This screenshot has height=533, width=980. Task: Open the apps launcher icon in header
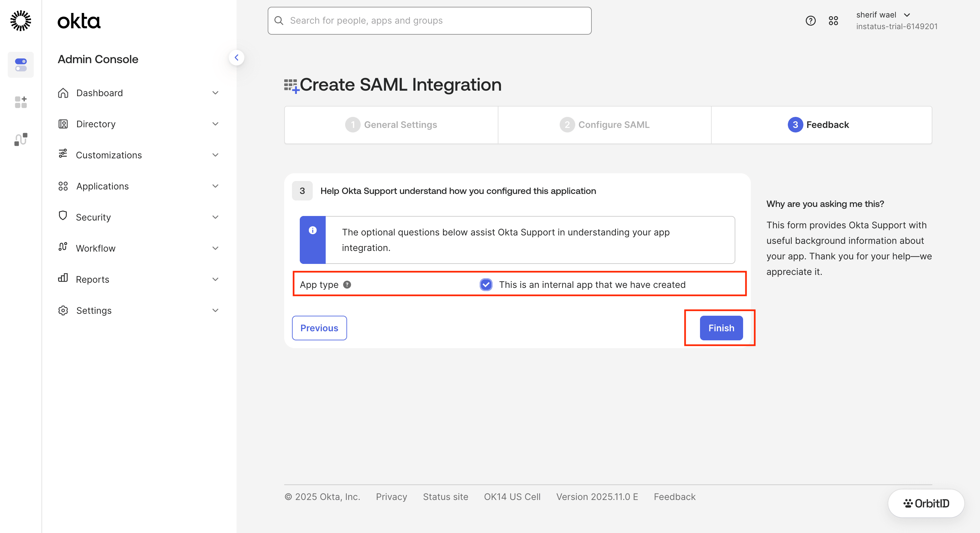point(833,20)
